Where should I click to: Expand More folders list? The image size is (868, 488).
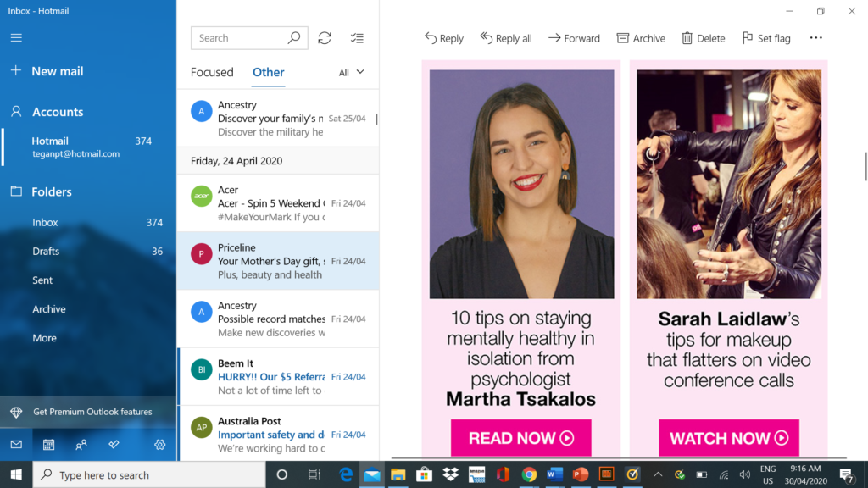[x=45, y=338]
